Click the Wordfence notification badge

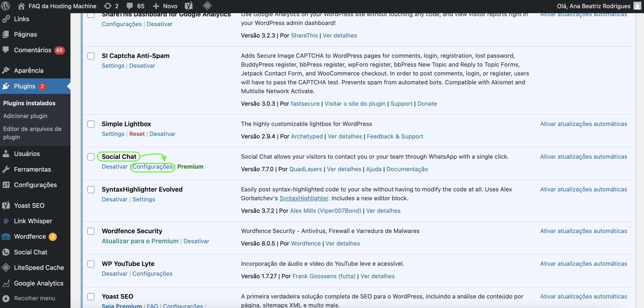53,237
